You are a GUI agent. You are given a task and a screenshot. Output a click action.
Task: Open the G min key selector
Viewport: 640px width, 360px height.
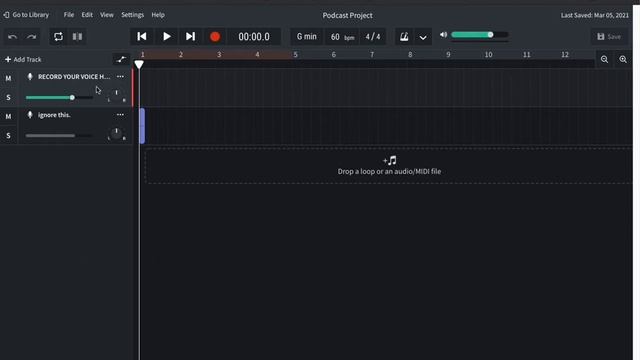click(307, 37)
